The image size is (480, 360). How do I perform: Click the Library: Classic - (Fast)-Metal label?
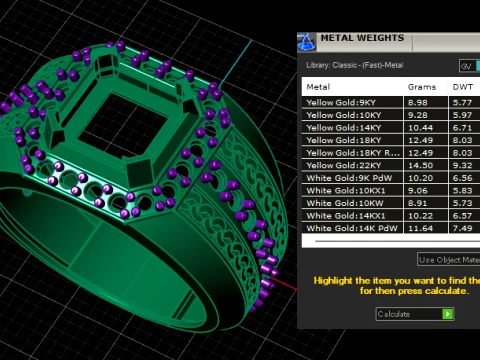pyautogui.click(x=355, y=65)
